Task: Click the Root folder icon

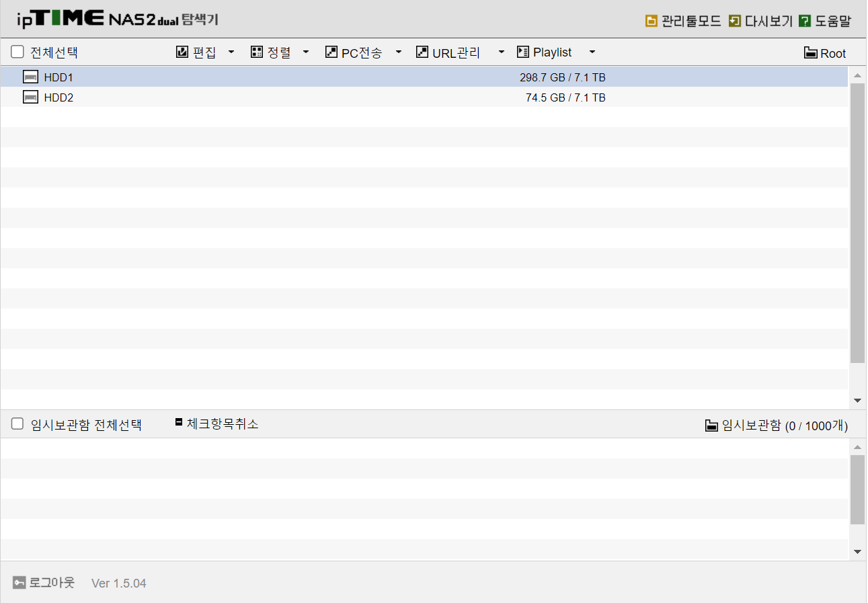Action: click(x=811, y=53)
